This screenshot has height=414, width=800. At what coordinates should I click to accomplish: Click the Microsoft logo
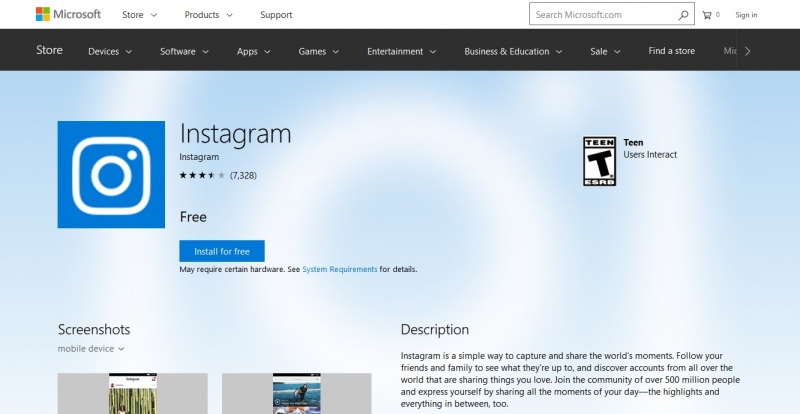(x=68, y=14)
